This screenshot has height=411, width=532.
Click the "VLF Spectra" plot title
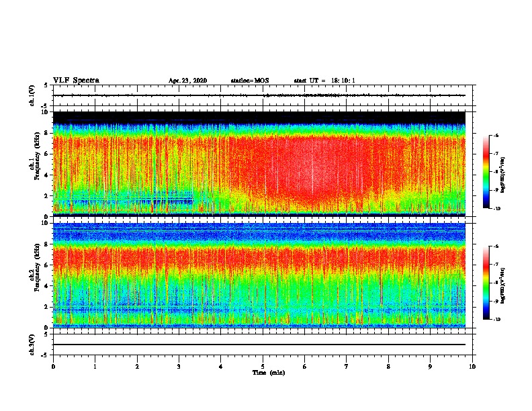point(76,81)
